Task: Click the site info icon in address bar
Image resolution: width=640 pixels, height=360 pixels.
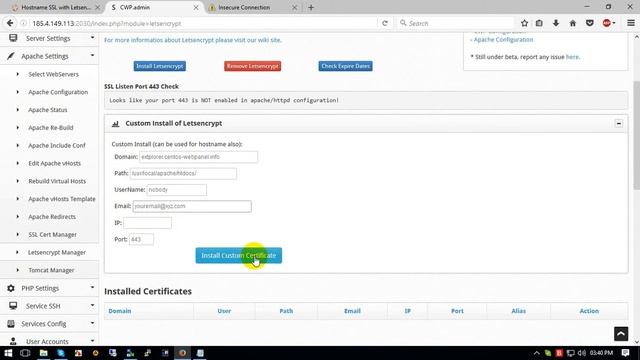Action: pyautogui.click(x=24, y=23)
